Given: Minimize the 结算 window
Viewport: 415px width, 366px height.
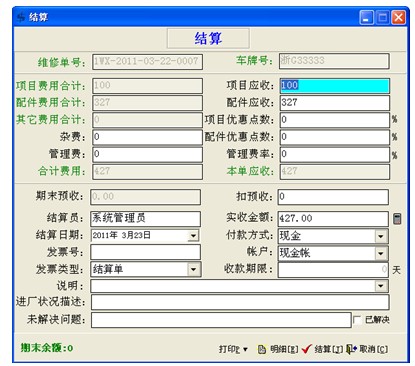Looking at the screenshot, I should pyautogui.click(x=366, y=17).
